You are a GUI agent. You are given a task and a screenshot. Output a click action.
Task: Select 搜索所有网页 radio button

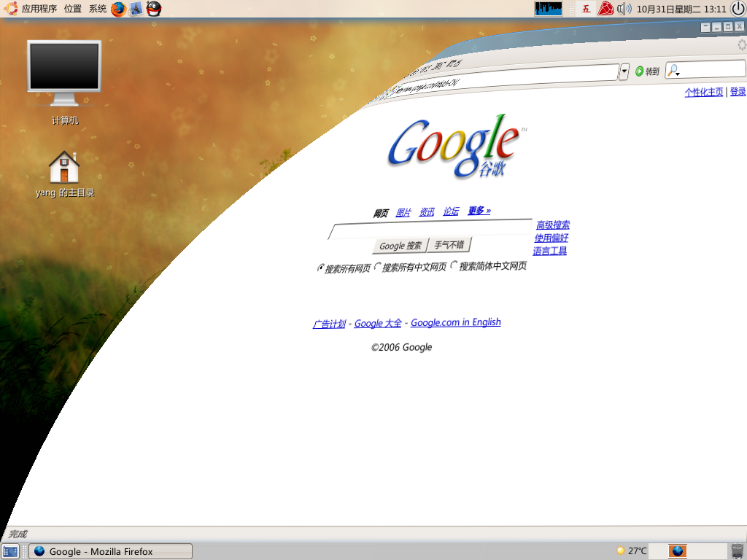click(x=321, y=268)
